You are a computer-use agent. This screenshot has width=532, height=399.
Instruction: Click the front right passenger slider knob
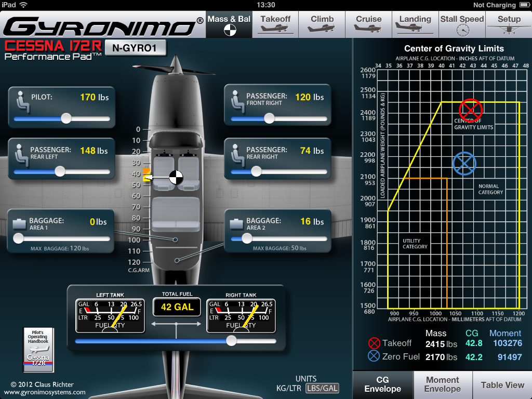click(270, 118)
